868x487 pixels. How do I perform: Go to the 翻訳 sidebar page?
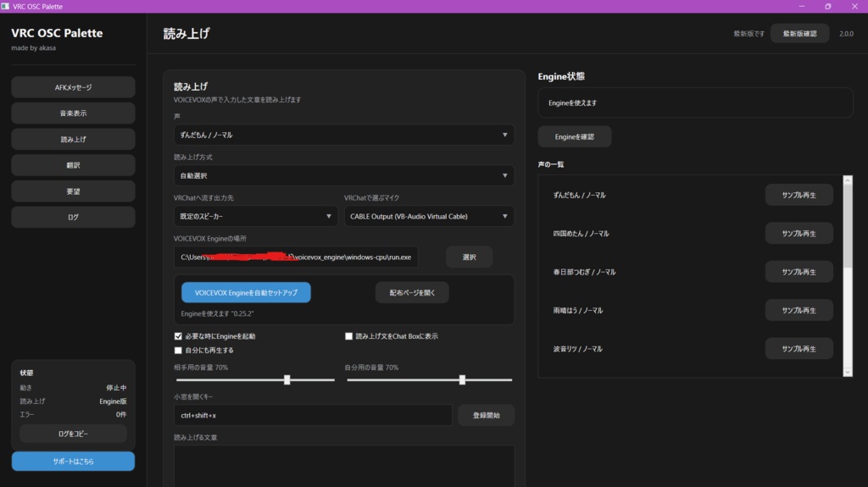point(73,165)
